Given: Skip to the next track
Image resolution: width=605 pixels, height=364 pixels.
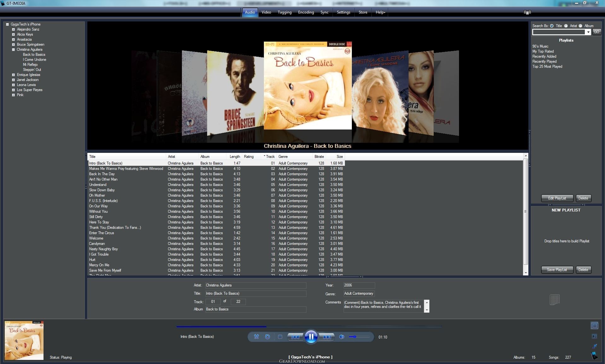Looking at the screenshot, I should tap(327, 337).
